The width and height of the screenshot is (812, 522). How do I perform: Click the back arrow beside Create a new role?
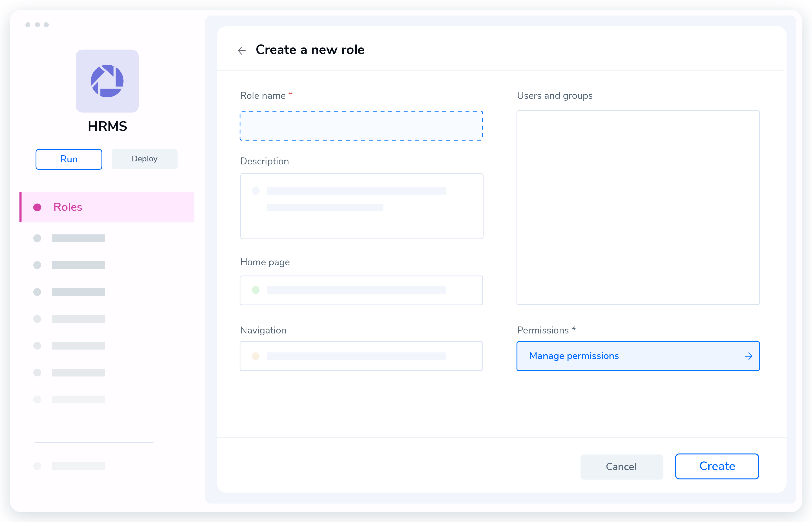coord(241,51)
